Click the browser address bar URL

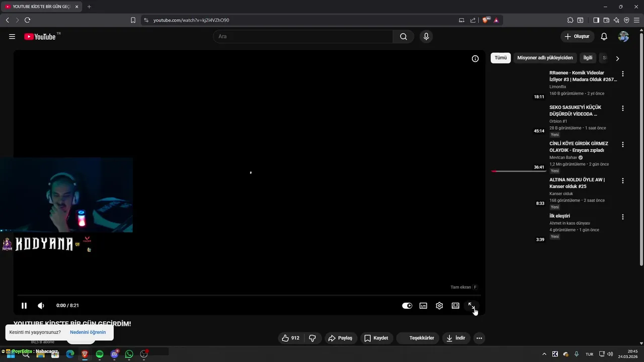click(191, 20)
